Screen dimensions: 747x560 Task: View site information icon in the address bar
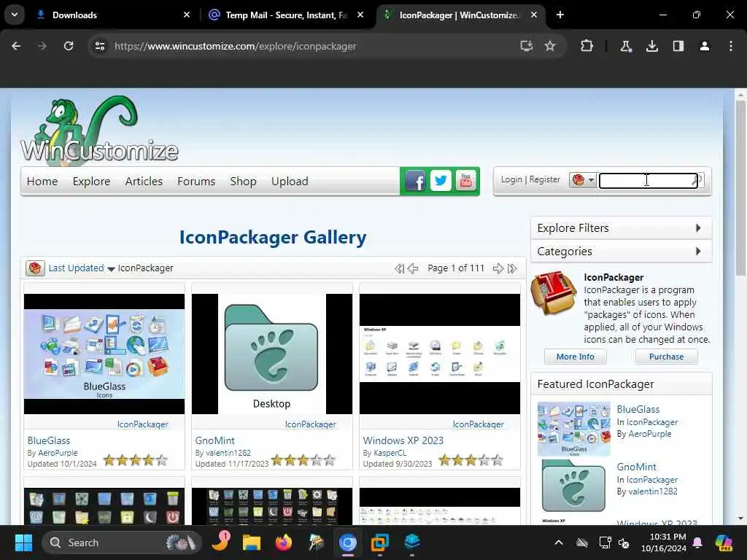click(99, 46)
